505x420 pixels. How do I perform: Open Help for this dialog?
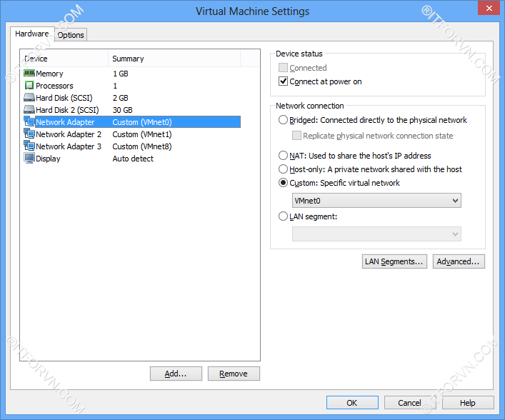468,403
